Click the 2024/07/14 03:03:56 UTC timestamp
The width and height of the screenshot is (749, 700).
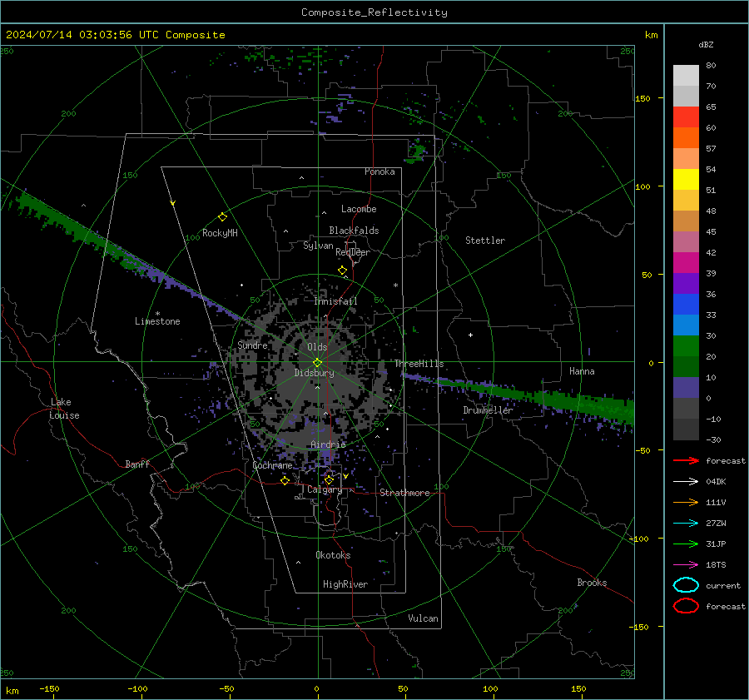116,35
